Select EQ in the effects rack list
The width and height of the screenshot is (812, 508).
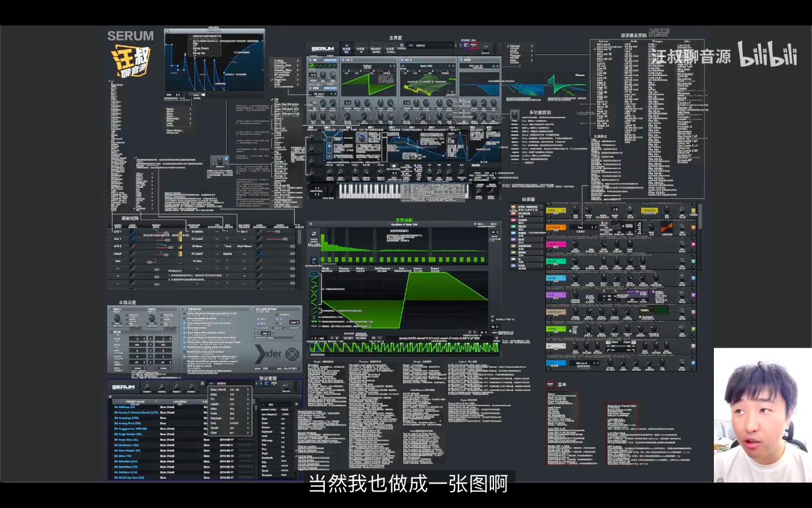tap(527, 259)
